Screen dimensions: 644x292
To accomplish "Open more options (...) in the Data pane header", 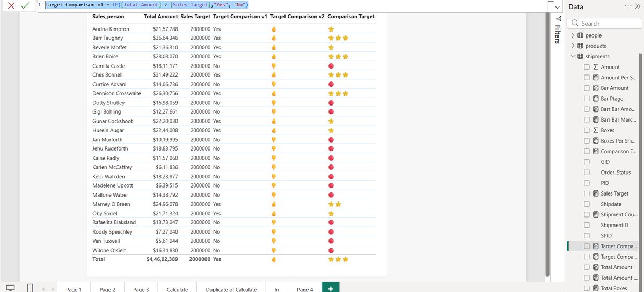I will pyautogui.click(x=629, y=6).
